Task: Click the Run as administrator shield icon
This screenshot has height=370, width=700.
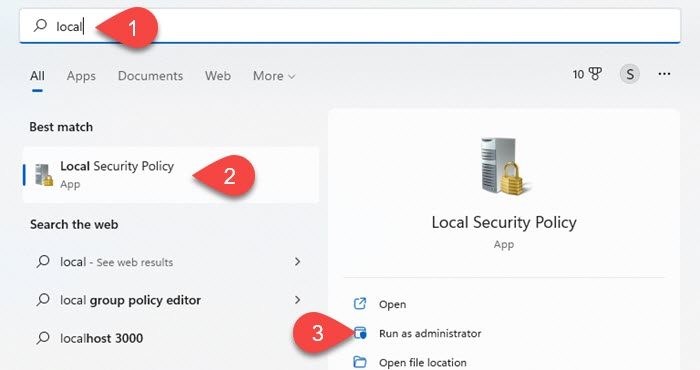Action: 360,333
